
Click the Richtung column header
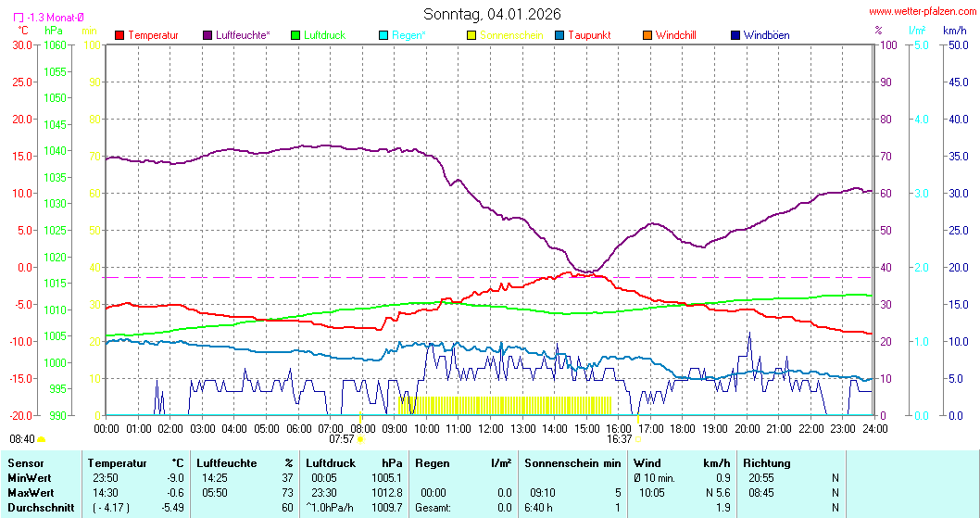pyautogui.click(x=767, y=463)
